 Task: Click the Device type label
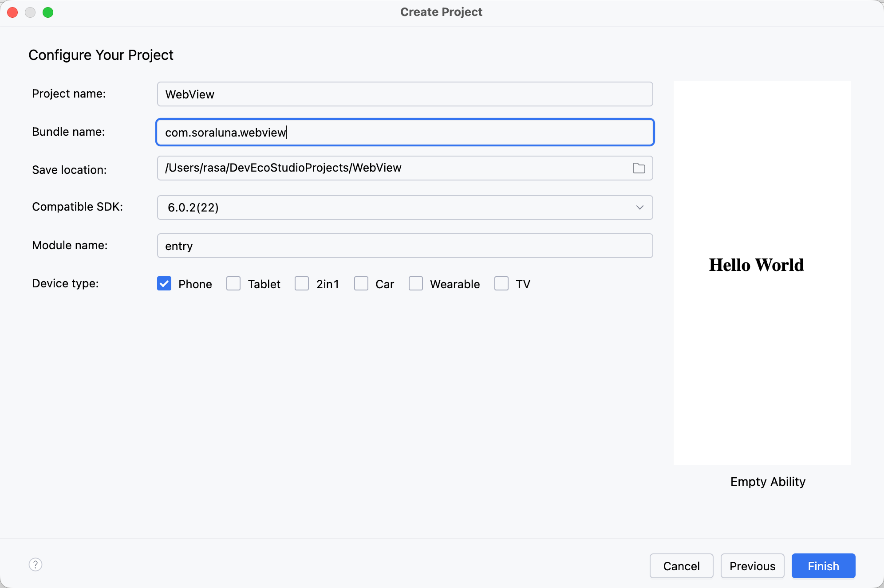(65, 283)
